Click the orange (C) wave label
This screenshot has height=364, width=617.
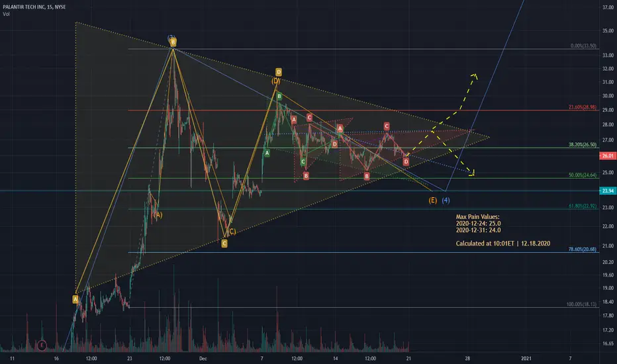[x=232, y=232]
